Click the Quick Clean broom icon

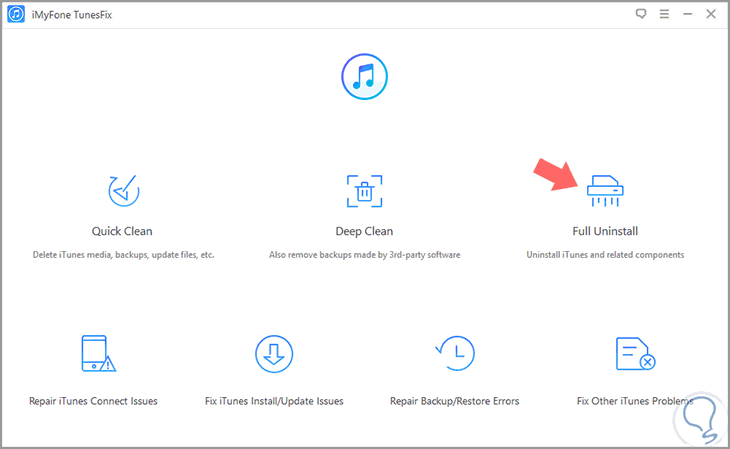click(x=124, y=191)
